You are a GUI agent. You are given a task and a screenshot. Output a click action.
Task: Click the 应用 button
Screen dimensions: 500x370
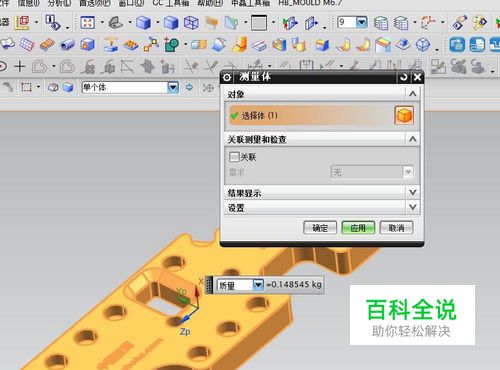click(358, 228)
